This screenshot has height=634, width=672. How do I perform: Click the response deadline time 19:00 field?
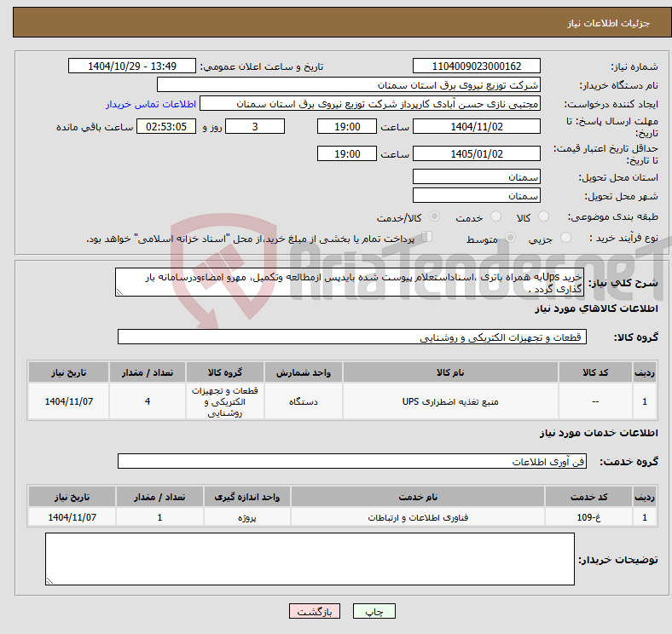pyautogui.click(x=347, y=126)
